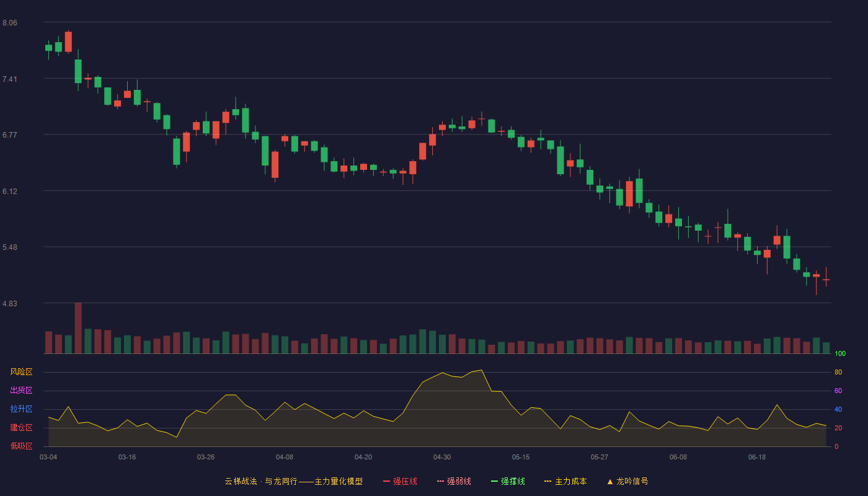Click the 80 indicator scale label

point(838,373)
